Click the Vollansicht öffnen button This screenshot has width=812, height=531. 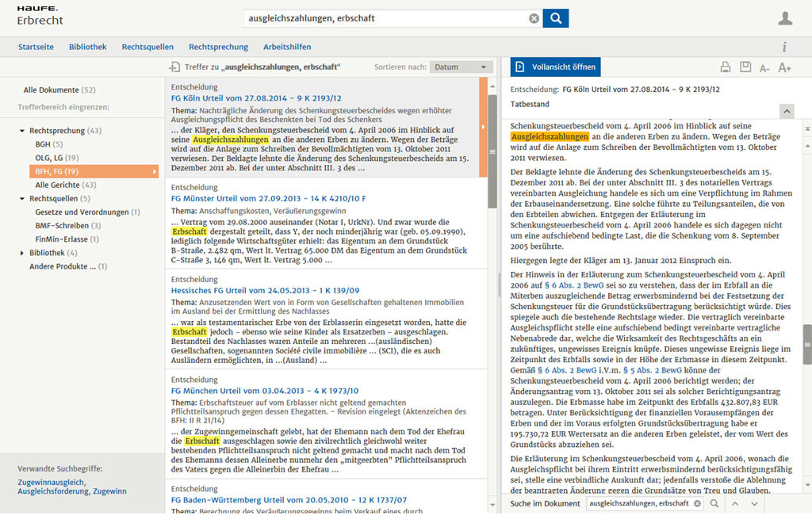(x=555, y=67)
